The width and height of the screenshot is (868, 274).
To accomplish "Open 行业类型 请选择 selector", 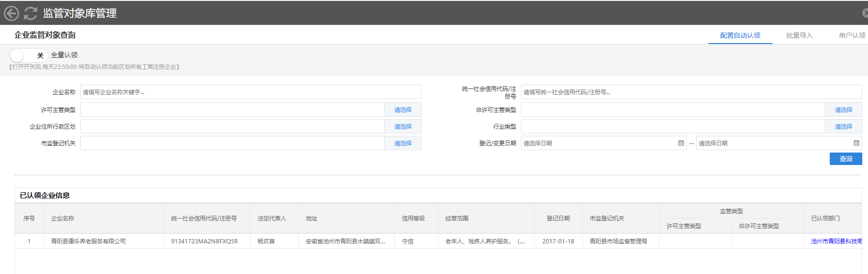I will click(843, 127).
